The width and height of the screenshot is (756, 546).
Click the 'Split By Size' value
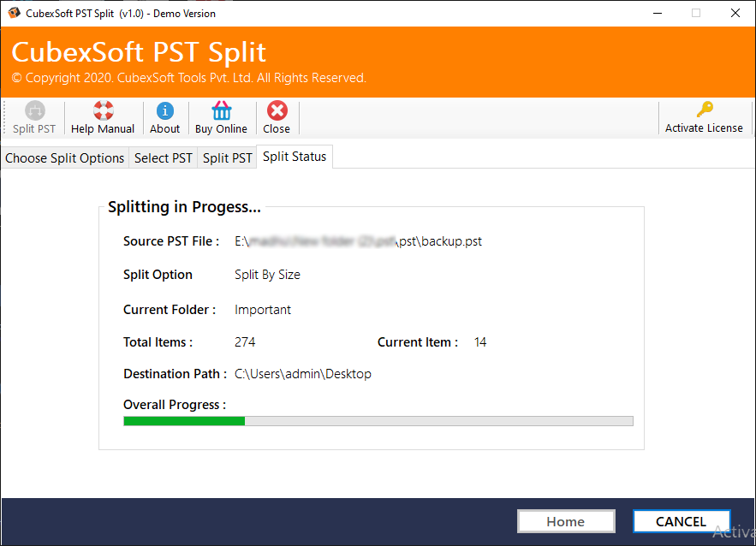pyautogui.click(x=268, y=275)
